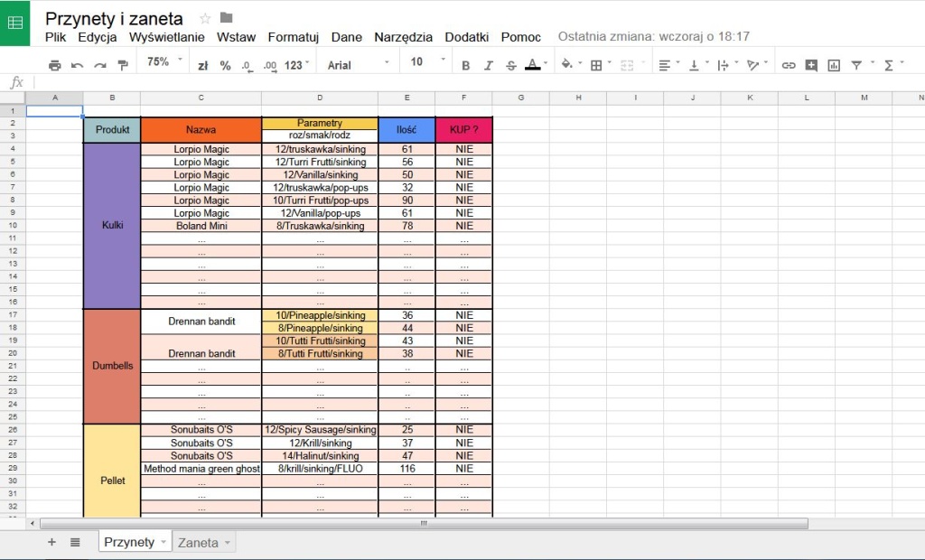925x560 pixels.
Task: Add a new sheet
Action: pos(51,542)
